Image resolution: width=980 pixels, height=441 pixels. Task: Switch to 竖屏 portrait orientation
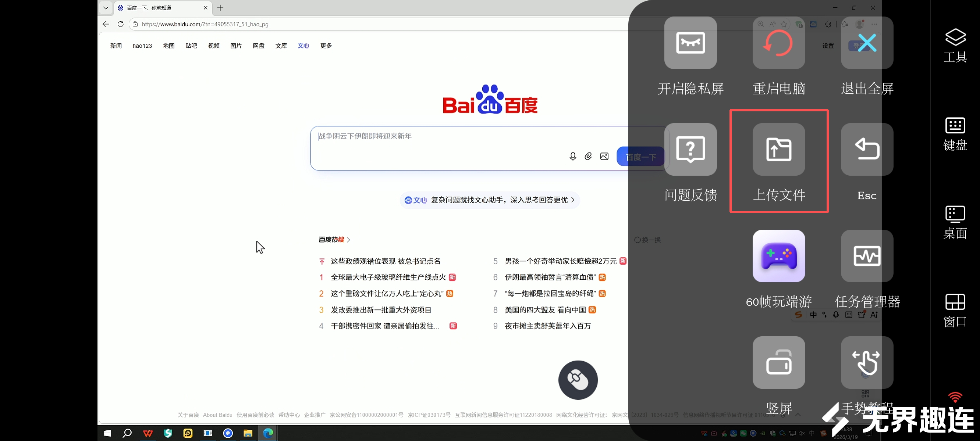pos(778,362)
